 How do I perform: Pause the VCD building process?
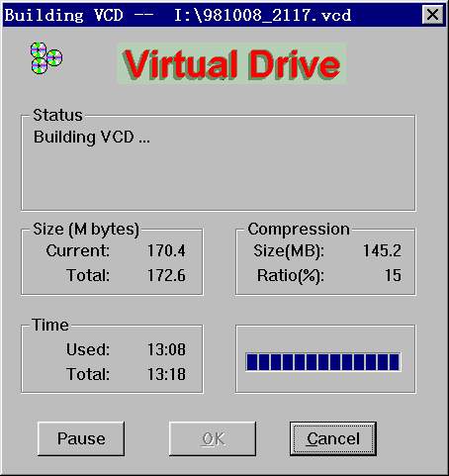(x=81, y=438)
